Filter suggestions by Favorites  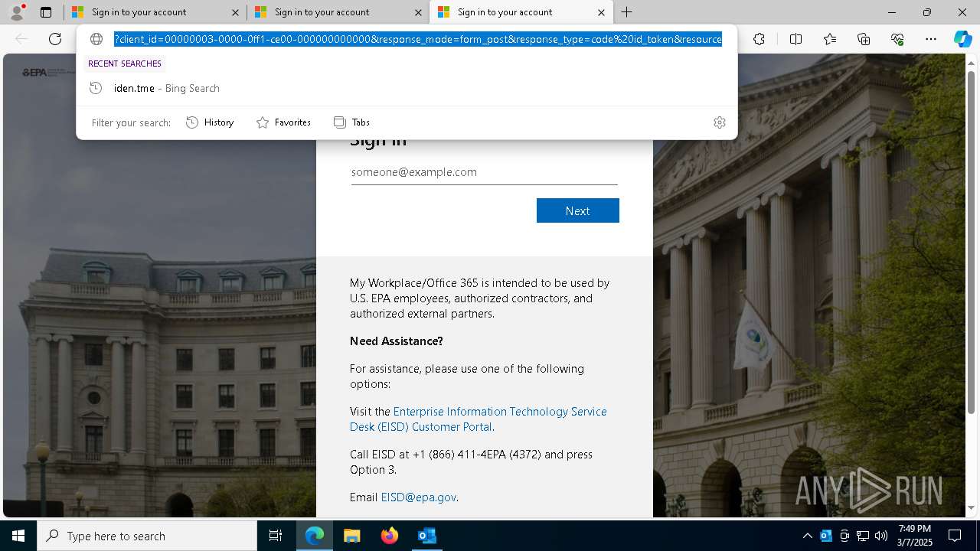tap(283, 122)
